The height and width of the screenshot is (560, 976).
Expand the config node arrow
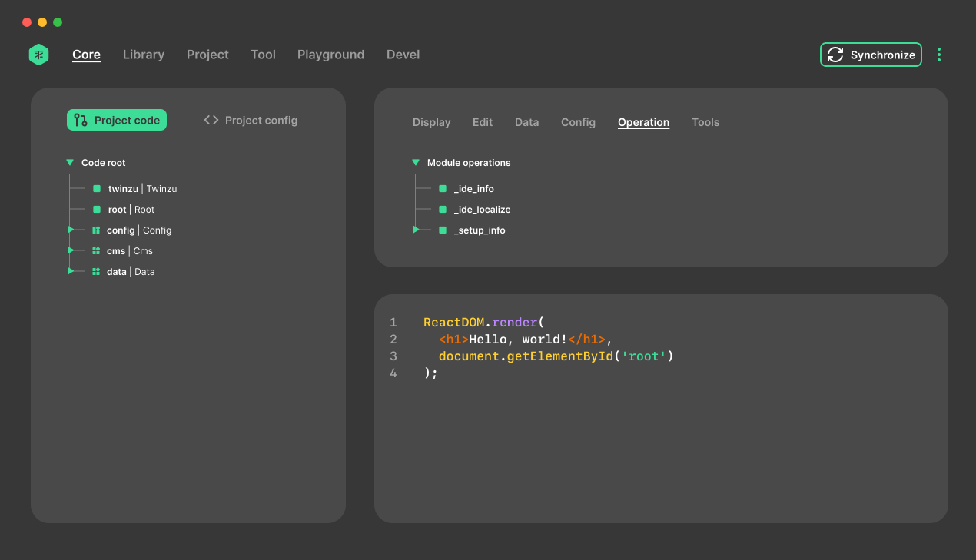[x=71, y=230]
